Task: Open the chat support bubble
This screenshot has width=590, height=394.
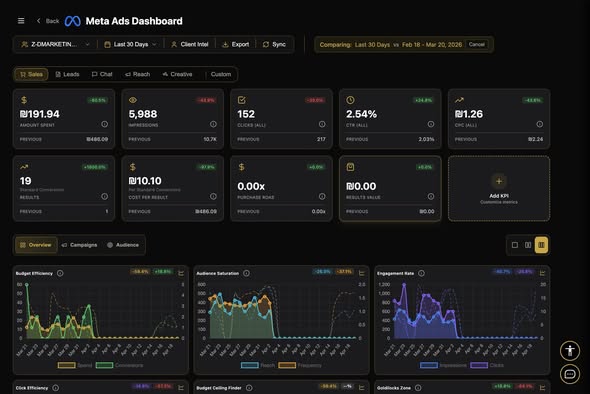Action: (570, 374)
